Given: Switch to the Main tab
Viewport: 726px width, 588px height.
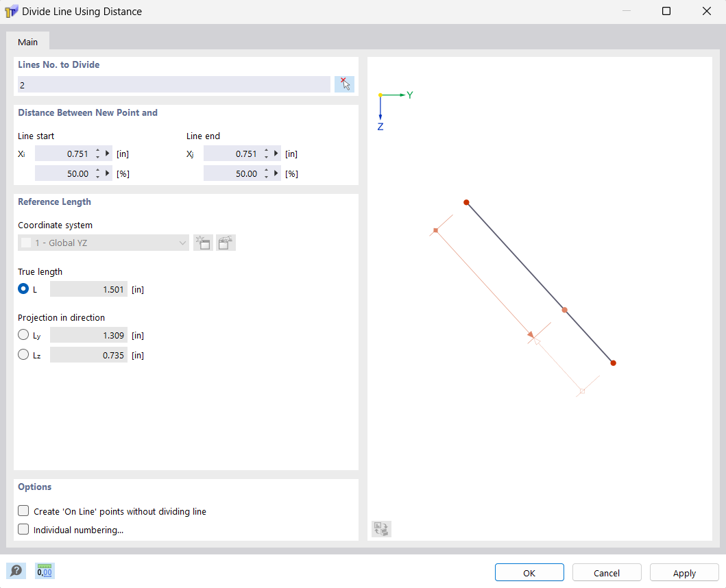Looking at the screenshot, I should pyautogui.click(x=27, y=41).
